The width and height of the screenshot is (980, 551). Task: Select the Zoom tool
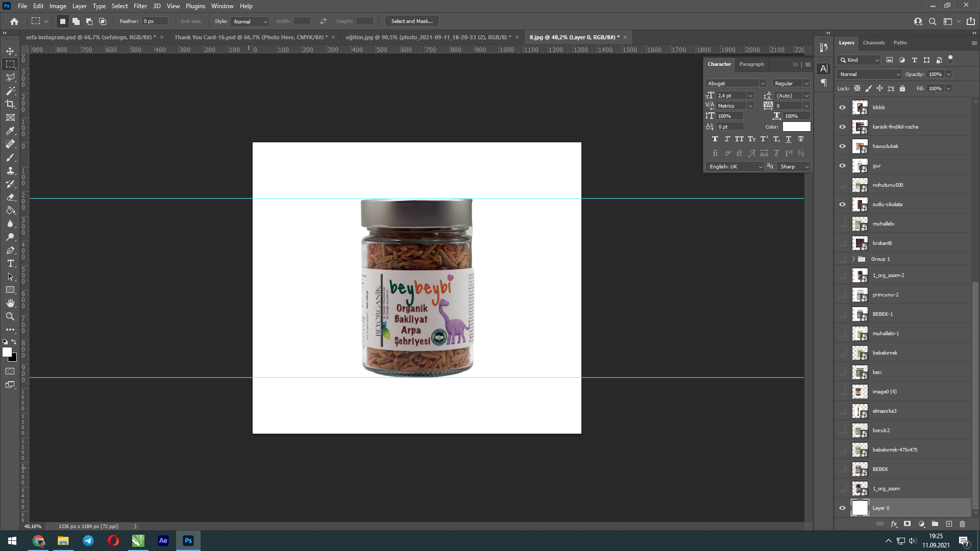pyautogui.click(x=10, y=316)
